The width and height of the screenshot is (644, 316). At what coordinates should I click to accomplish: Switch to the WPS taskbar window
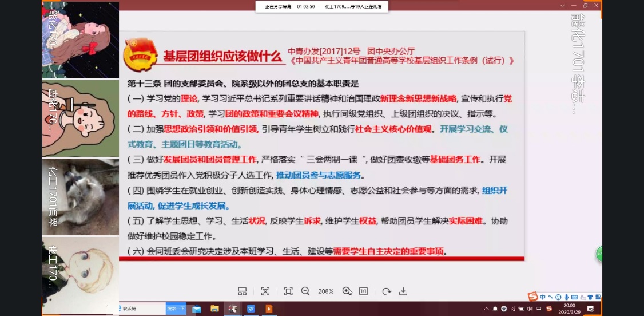coord(251,309)
